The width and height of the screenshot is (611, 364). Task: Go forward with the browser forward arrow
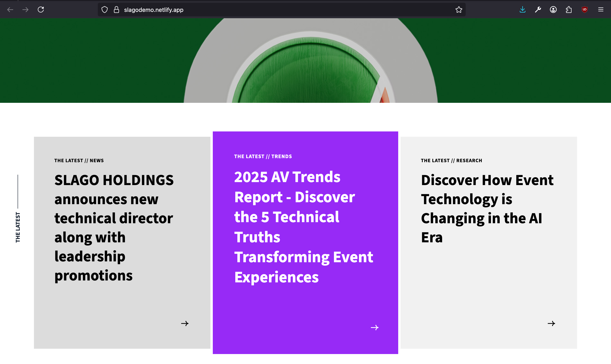[25, 10]
